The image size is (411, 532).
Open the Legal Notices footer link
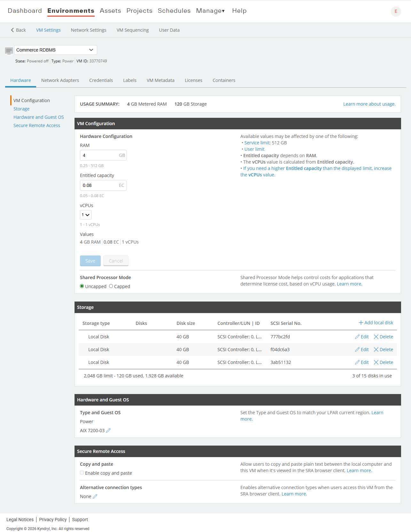coord(20,520)
